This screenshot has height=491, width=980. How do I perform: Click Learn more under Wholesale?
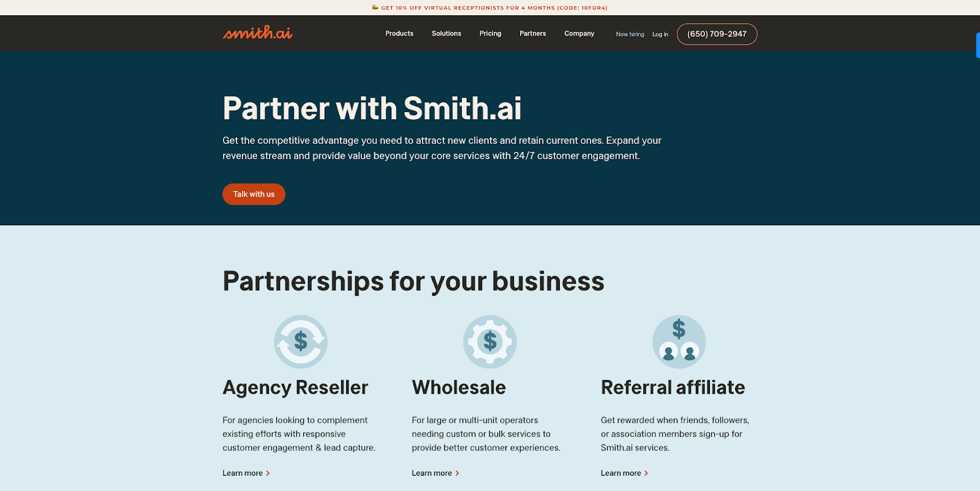click(x=435, y=473)
